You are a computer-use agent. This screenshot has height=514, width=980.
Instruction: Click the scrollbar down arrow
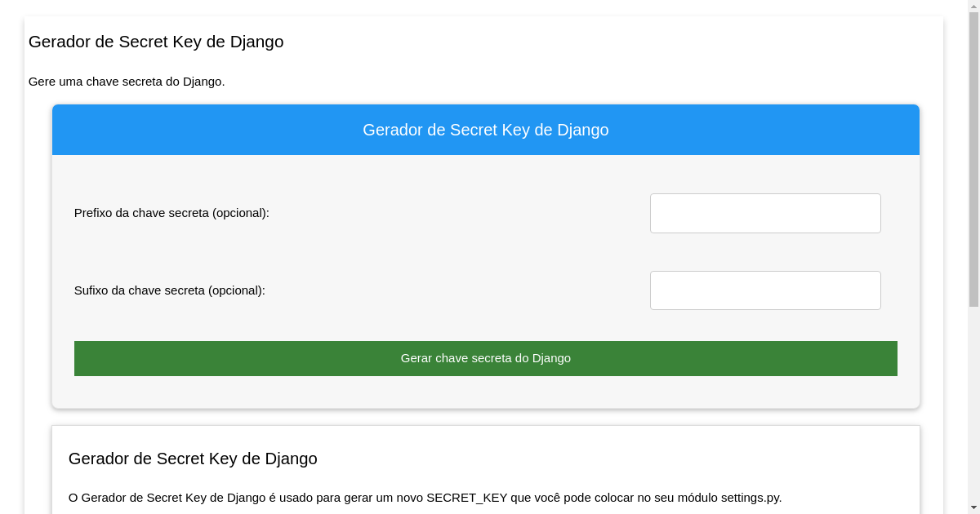[974, 507]
